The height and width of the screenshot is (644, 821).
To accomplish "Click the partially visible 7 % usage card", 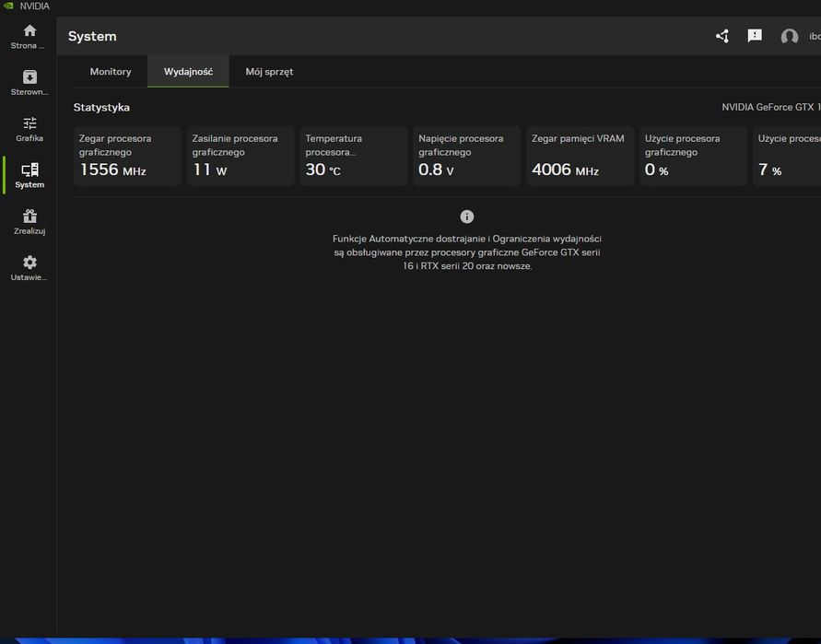I will 787,156.
